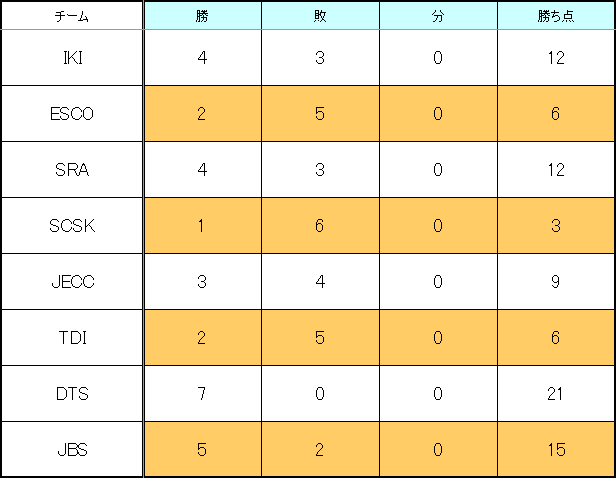Select DTS wins cell showing 7
This screenshot has width=616, height=478.
[202, 394]
